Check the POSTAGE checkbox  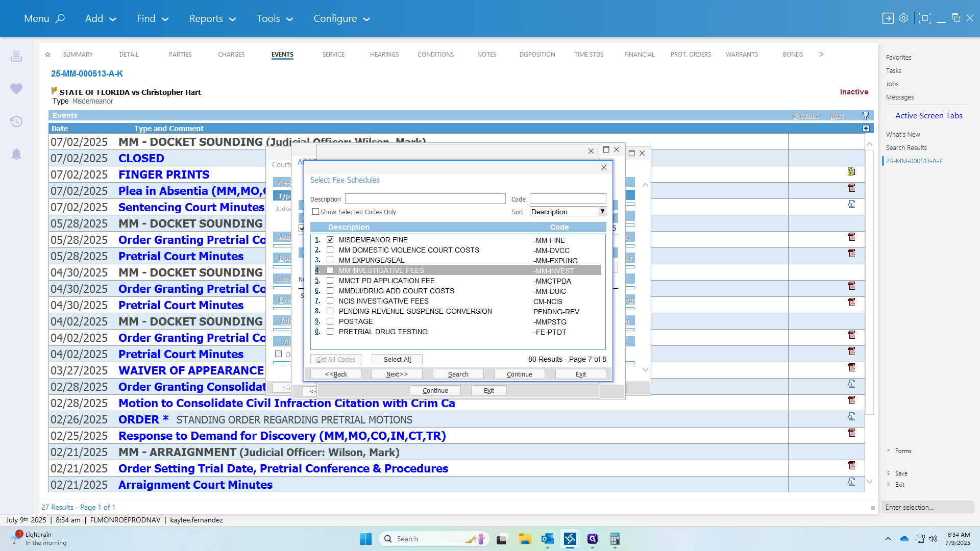click(x=330, y=321)
